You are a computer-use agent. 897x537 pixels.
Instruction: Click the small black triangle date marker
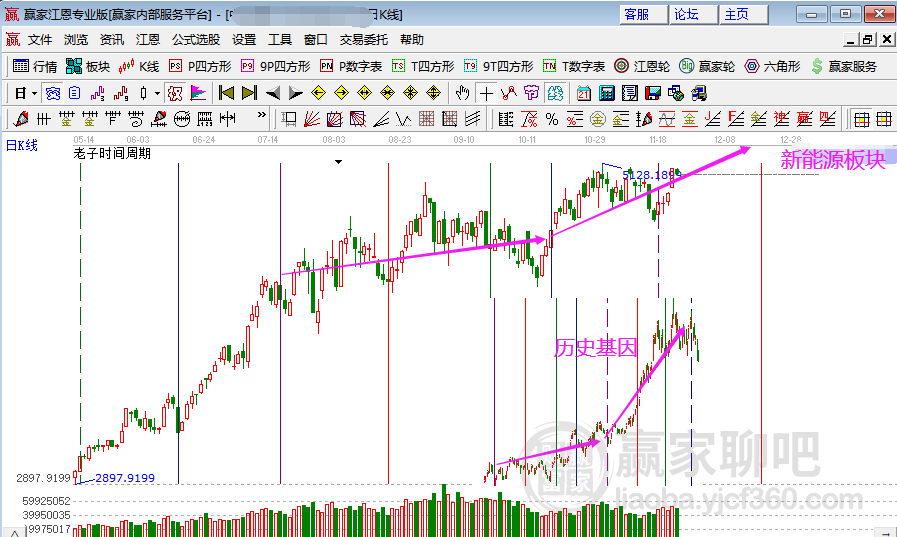[x=339, y=162]
